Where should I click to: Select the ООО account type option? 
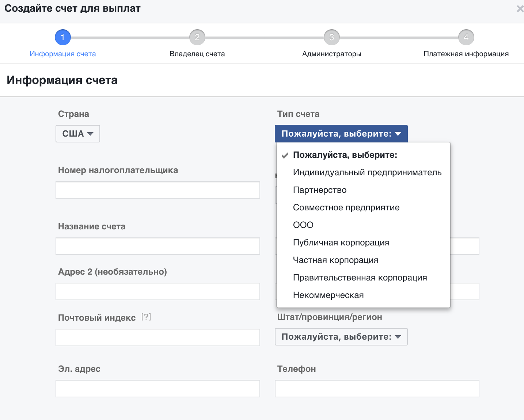pos(303,225)
